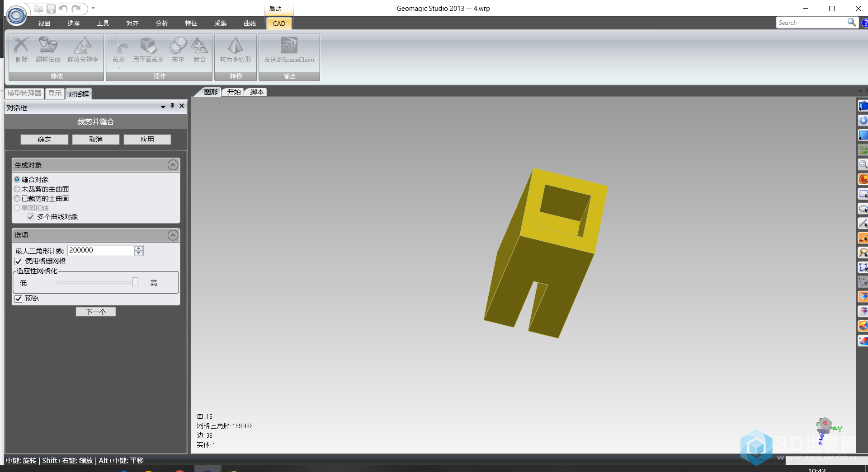
Task: Click the blue rotate arrow icon in right toolbar
Action: click(863, 121)
